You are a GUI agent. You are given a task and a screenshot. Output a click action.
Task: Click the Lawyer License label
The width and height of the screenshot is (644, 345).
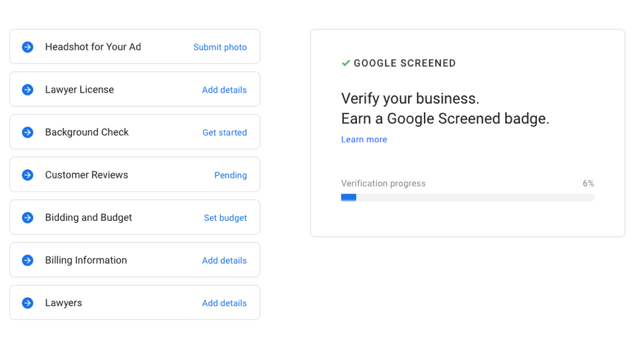[x=79, y=89]
